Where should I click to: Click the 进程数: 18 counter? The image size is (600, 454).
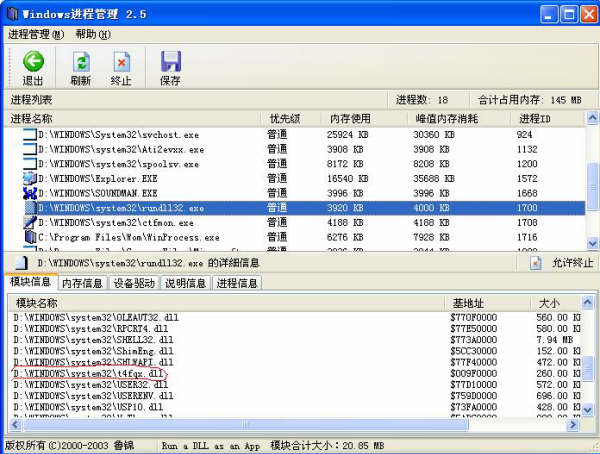coord(422,100)
